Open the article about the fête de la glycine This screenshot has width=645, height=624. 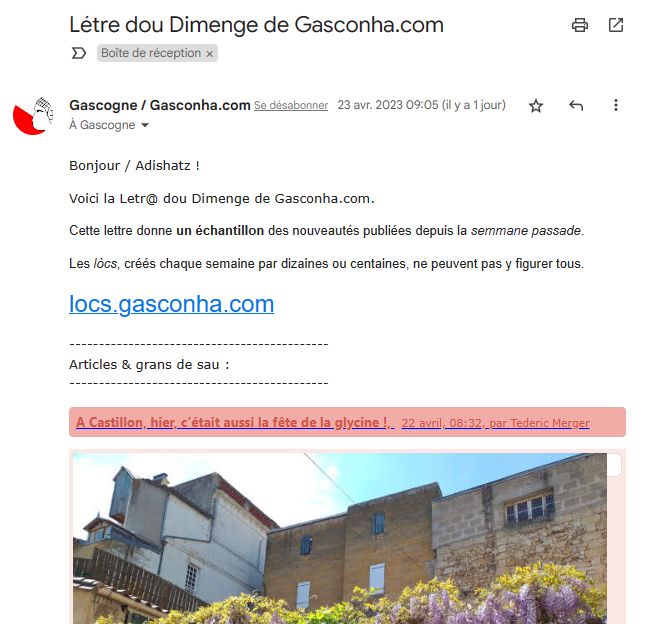click(235, 422)
